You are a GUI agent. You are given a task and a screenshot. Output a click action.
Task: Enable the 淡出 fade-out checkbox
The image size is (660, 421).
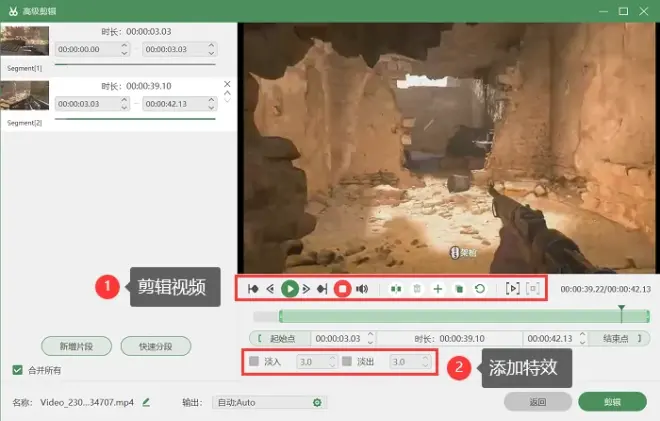[347, 361]
